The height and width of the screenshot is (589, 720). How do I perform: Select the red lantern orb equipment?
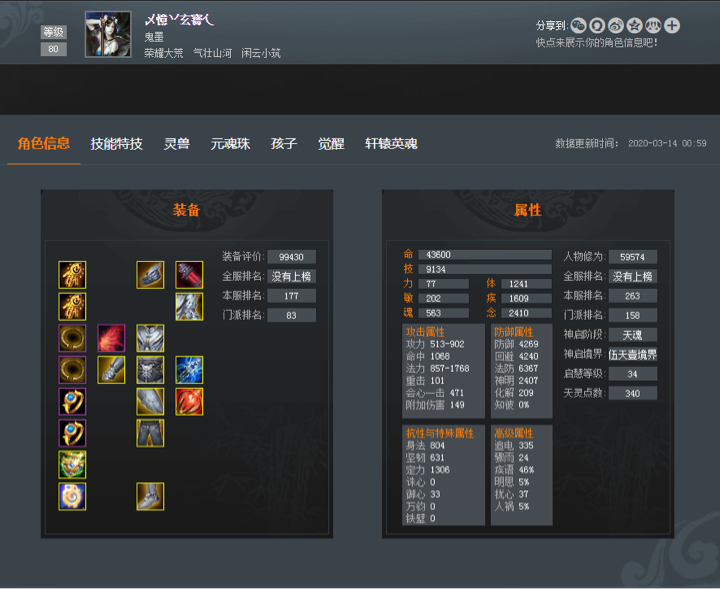(189, 401)
